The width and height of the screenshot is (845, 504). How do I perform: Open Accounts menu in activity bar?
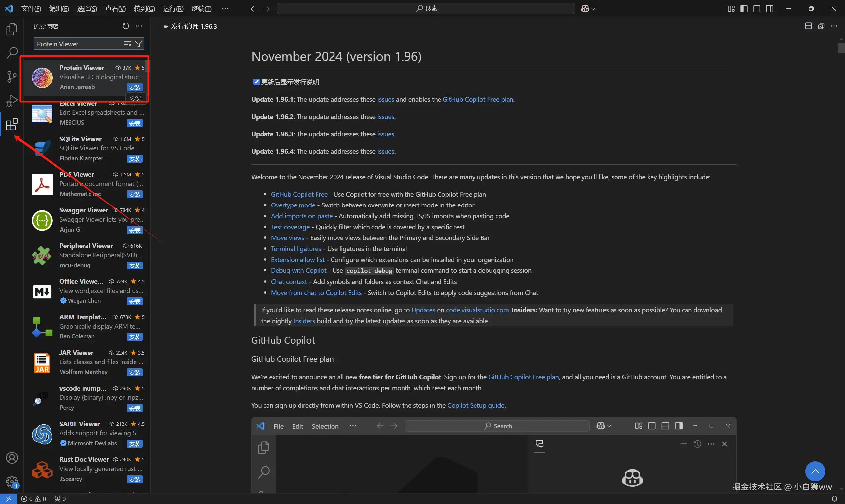click(x=12, y=458)
